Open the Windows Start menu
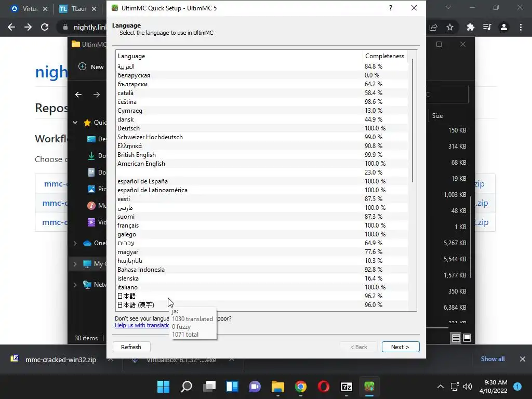532x399 pixels. tap(163, 387)
